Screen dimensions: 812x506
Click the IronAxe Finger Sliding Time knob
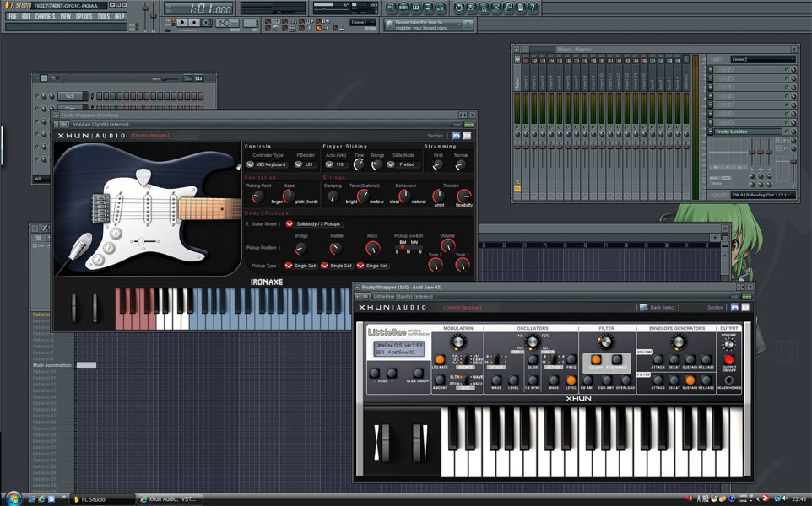pyautogui.click(x=359, y=165)
